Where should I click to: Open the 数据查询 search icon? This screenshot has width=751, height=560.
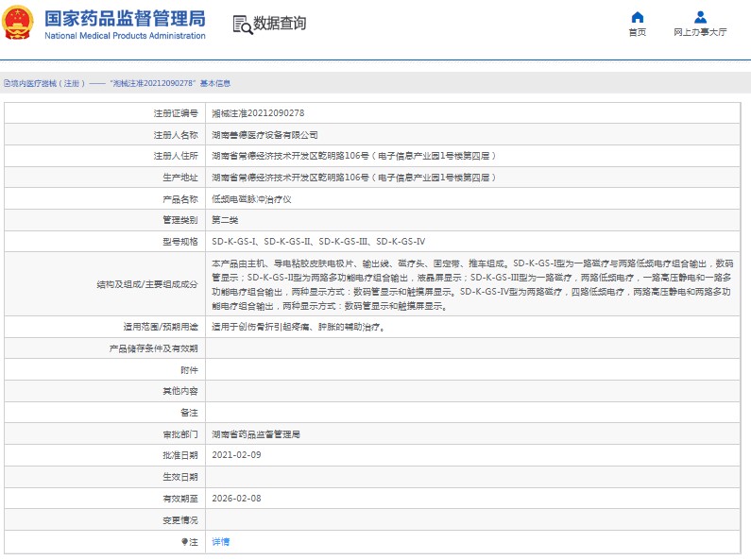[243, 25]
